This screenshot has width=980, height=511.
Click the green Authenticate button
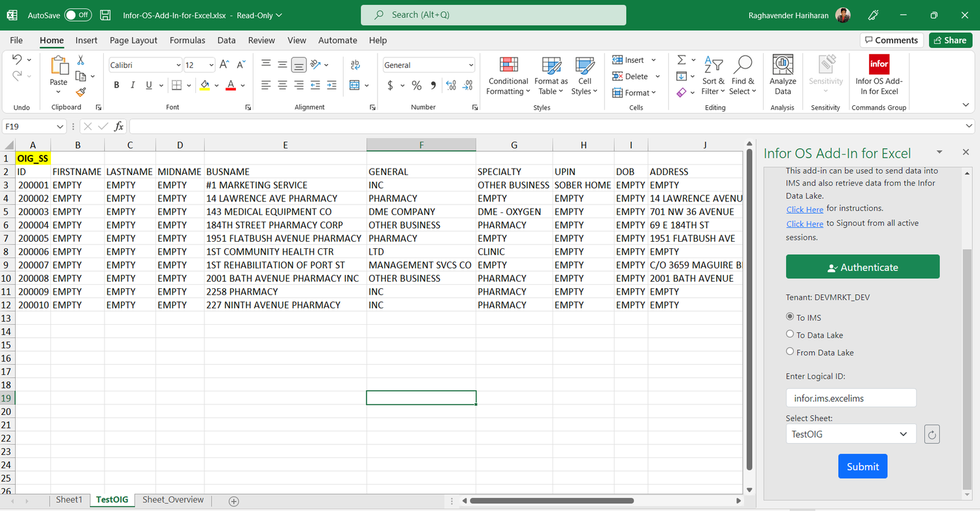(862, 267)
